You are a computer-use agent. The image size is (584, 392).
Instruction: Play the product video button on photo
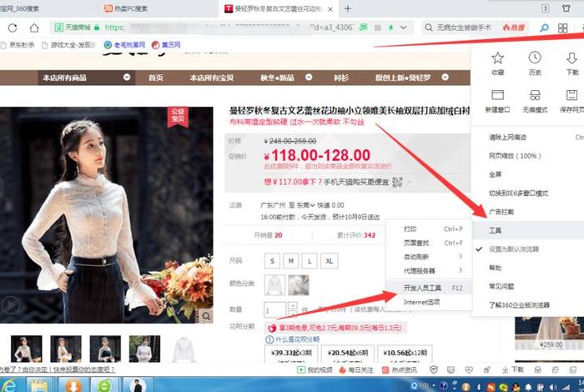(x=10, y=305)
